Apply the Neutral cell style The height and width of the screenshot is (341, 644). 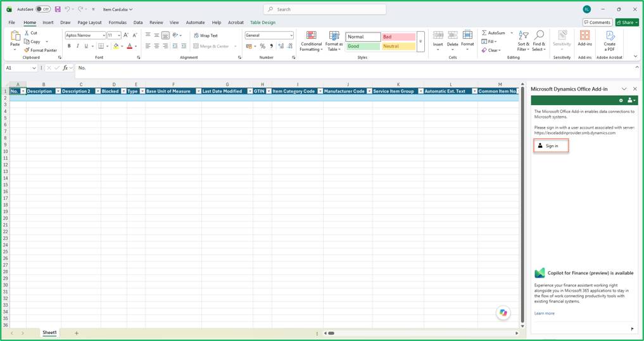tap(398, 46)
